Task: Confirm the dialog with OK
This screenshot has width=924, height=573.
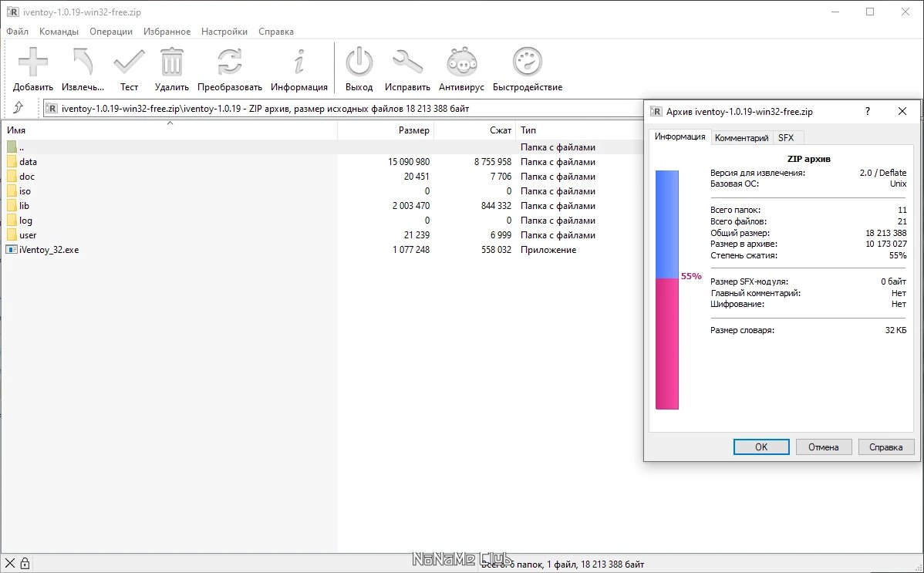Action: 761,447
